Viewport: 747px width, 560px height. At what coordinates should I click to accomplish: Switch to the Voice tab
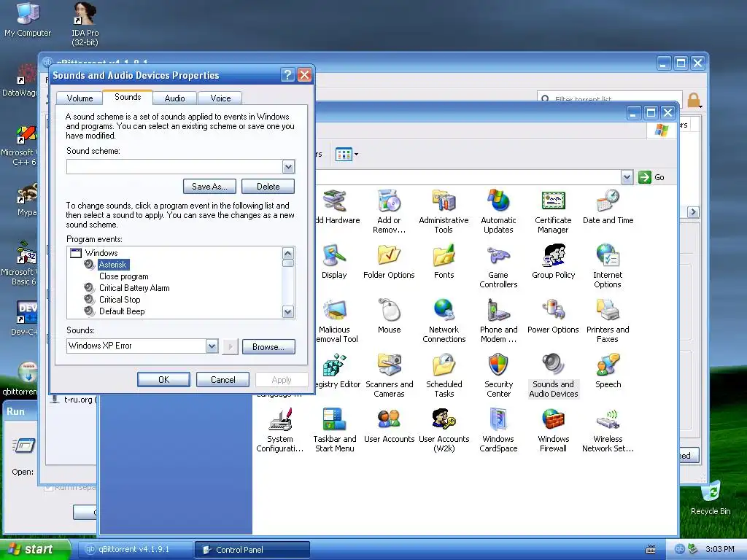pyautogui.click(x=220, y=98)
